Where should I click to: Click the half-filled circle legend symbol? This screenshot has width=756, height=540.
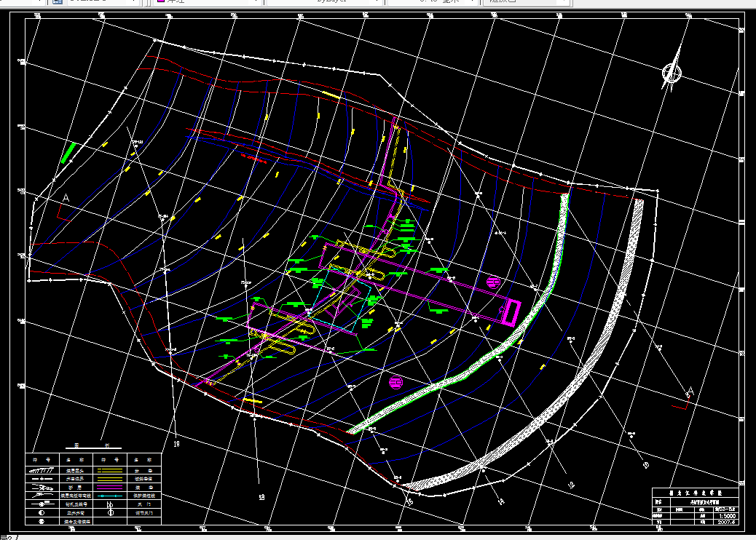pos(42,513)
